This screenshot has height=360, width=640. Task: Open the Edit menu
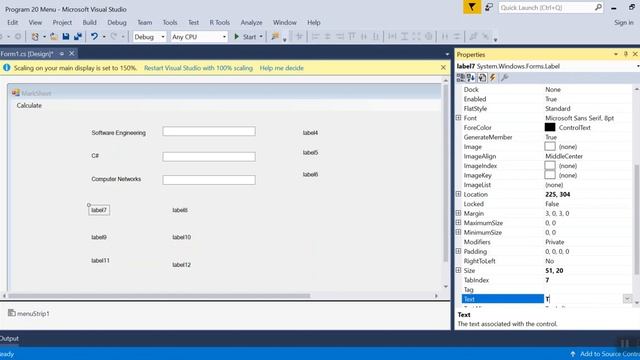(x=13, y=22)
